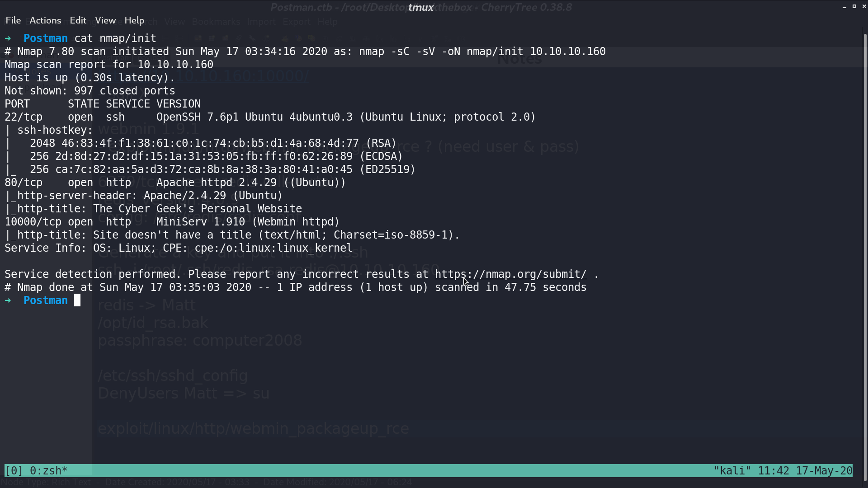Image resolution: width=868 pixels, height=488 pixels.
Task: Open the nmap.org submit link
Action: pos(510,274)
